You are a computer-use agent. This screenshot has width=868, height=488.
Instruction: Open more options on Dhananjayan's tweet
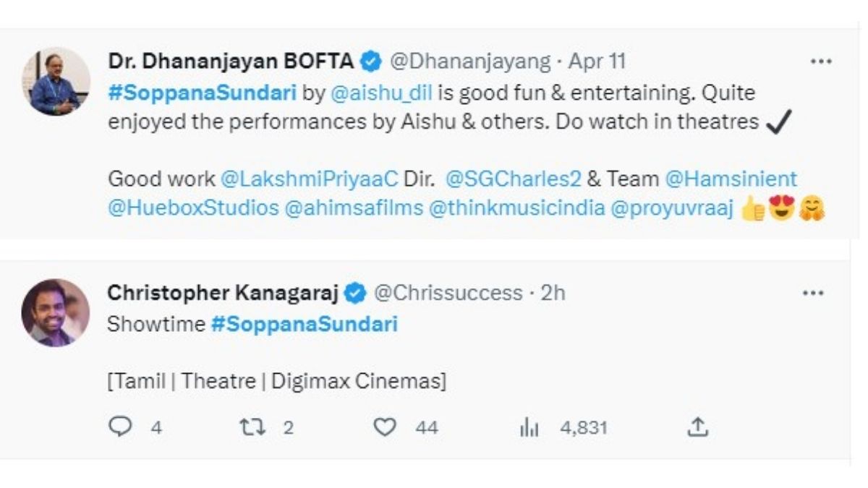click(x=820, y=62)
